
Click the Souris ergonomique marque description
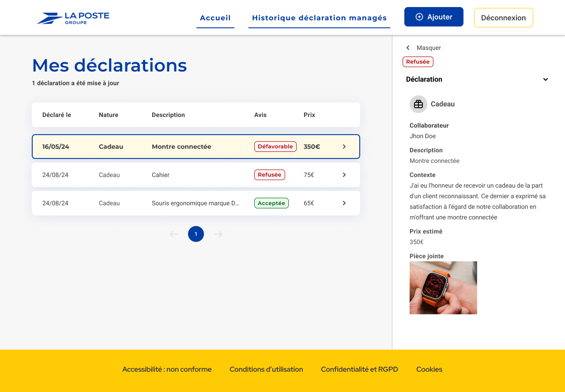coord(196,203)
